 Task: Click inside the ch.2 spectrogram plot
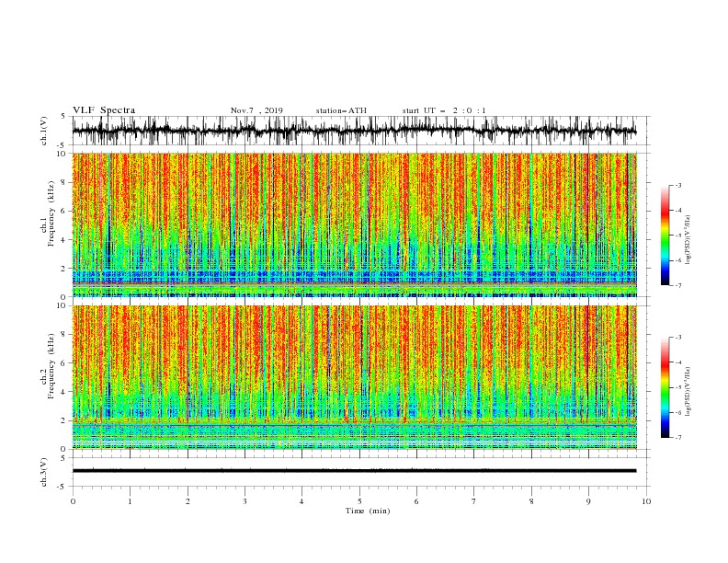354,377
